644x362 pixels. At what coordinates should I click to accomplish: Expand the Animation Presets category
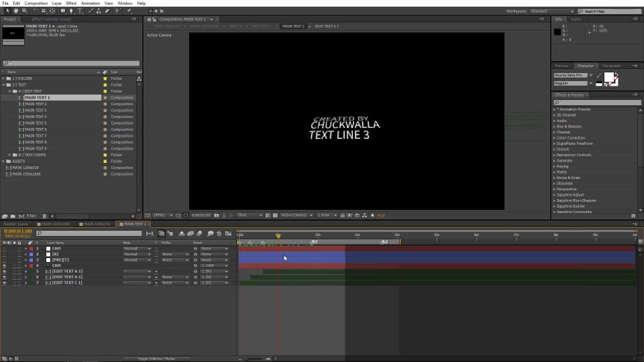point(555,109)
